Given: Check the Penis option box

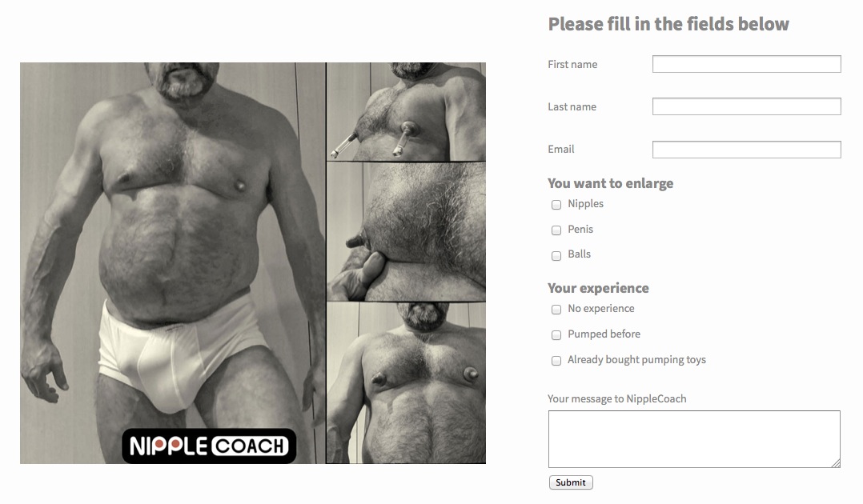Looking at the screenshot, I should (556, 230).
